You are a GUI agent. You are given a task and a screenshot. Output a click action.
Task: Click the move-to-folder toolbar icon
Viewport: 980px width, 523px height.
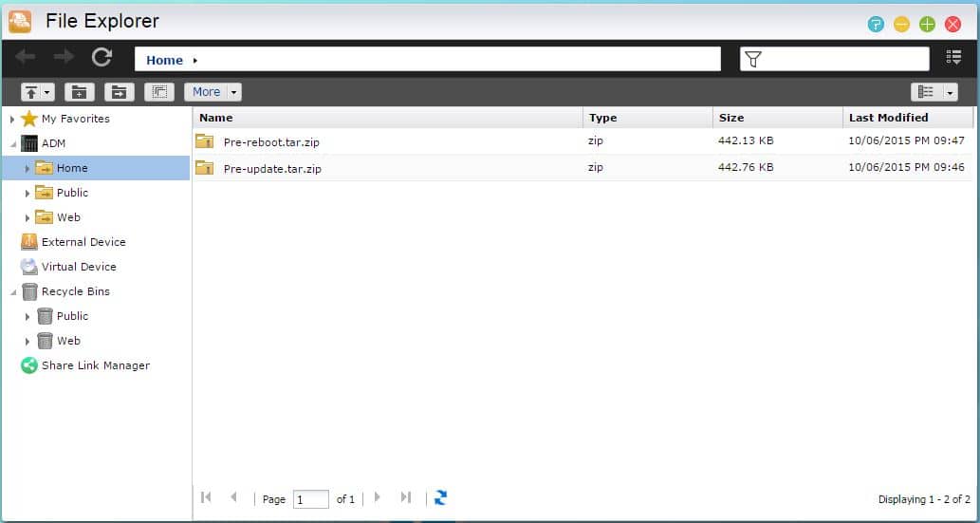click(119, 92)
